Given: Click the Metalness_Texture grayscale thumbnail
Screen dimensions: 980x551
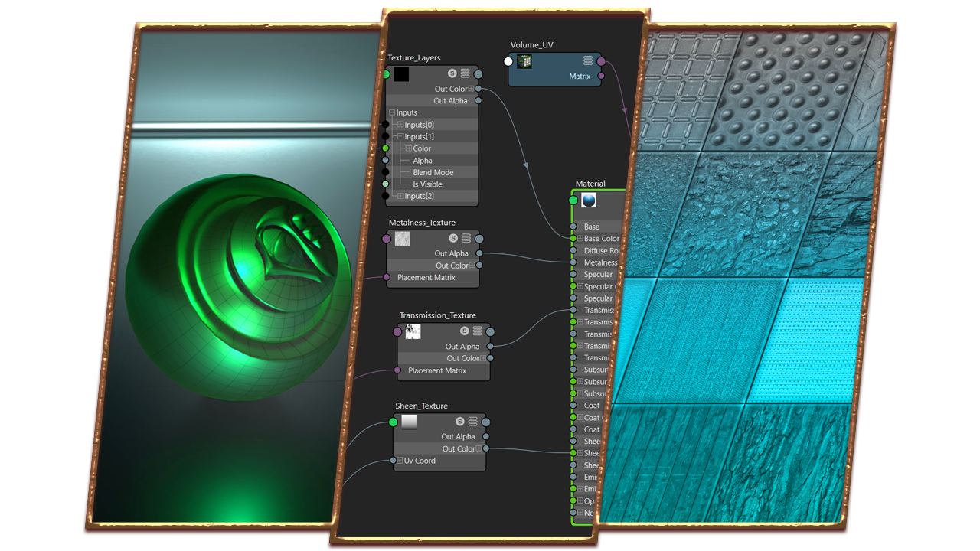Looking at the screenshot, I should pos(402,238).
